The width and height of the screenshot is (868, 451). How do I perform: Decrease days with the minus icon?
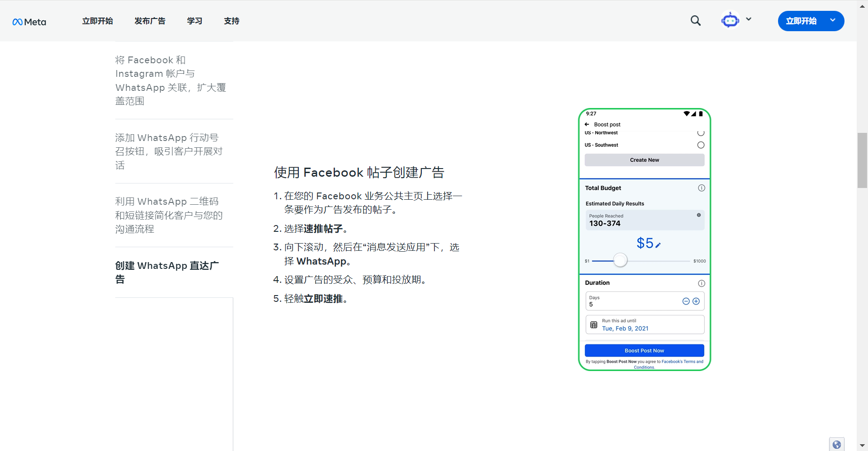[686, 301]
